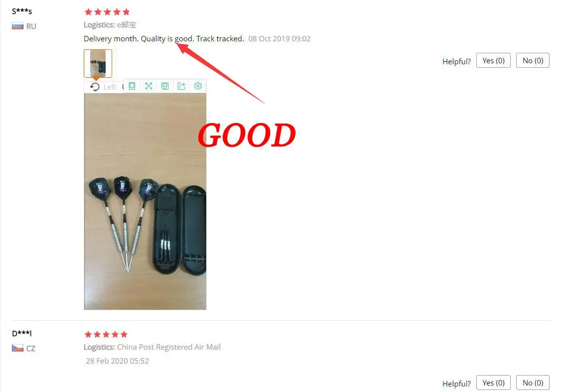Click the rotate left arrow icon
The width and height of the screenshot is (562, 392).
click(95, 87)
